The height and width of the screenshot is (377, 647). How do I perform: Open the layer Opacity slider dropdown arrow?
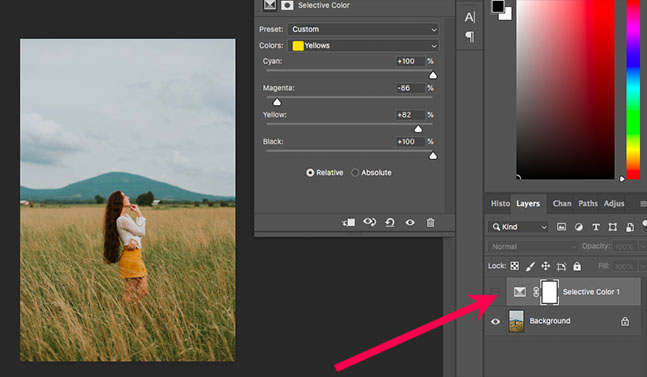(642, 247)
